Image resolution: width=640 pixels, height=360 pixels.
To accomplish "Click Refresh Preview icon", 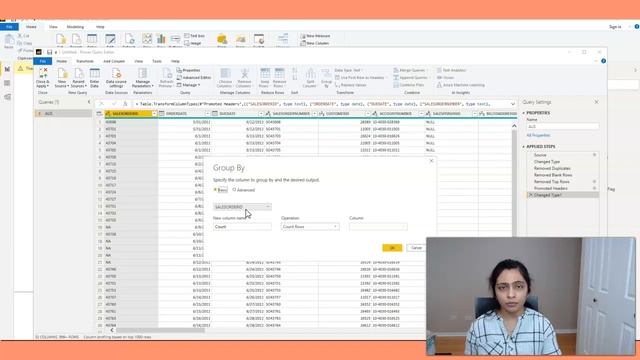I will click(x=166, y=78).
